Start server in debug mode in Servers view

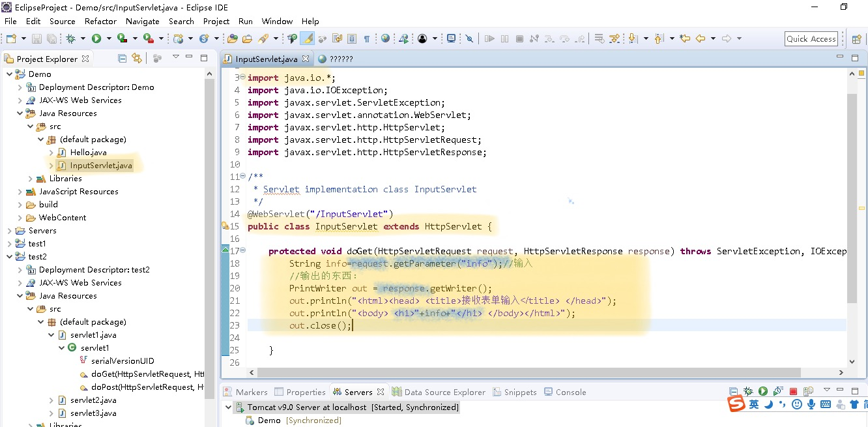[x=748, y=391]
